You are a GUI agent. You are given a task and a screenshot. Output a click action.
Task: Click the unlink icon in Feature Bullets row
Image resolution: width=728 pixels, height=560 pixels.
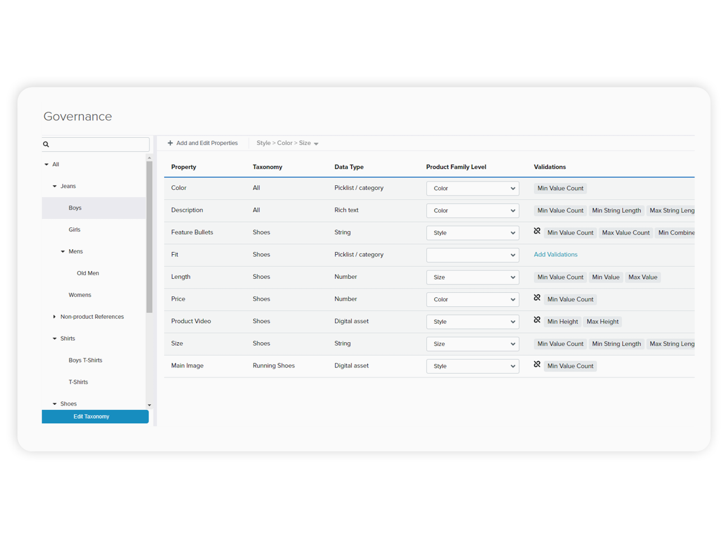coord(537,231)
